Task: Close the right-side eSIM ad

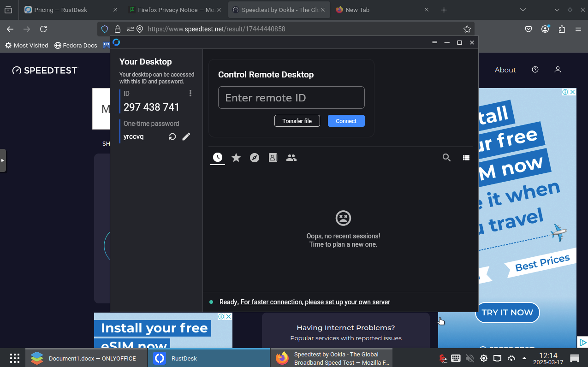Action: [572, 92]
